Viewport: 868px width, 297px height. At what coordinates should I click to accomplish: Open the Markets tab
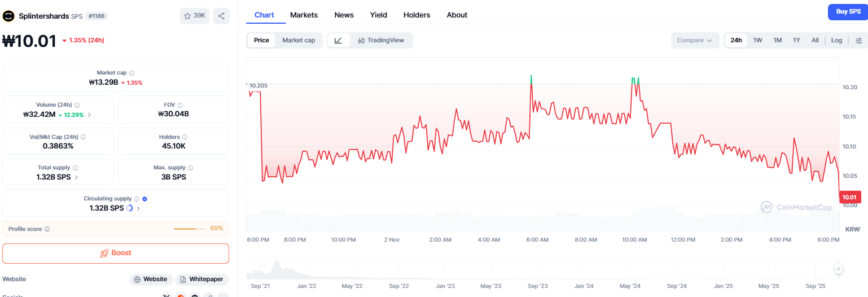(304, 15)
